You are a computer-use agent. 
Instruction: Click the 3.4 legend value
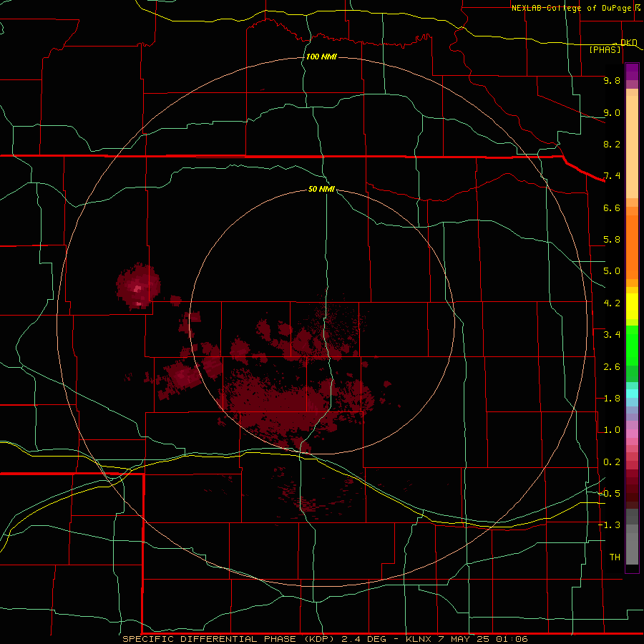[x=612, y=335]
